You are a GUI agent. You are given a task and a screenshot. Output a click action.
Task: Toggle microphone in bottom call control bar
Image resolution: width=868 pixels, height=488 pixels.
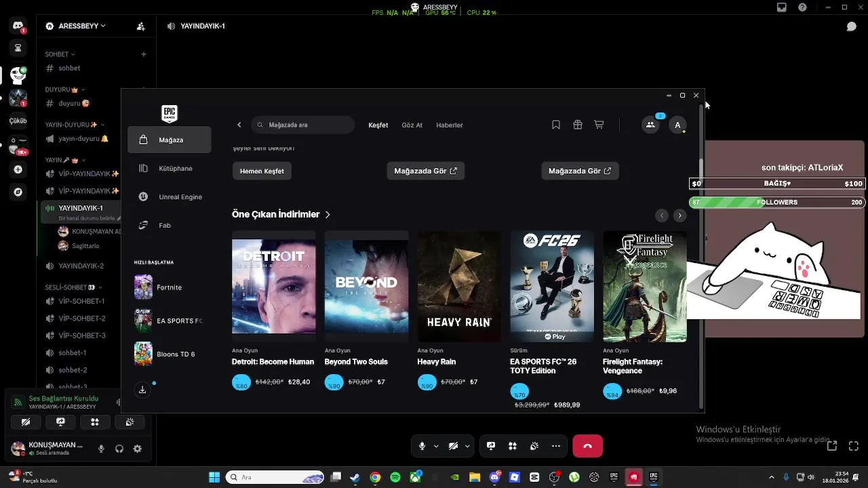tap(422, 446)
